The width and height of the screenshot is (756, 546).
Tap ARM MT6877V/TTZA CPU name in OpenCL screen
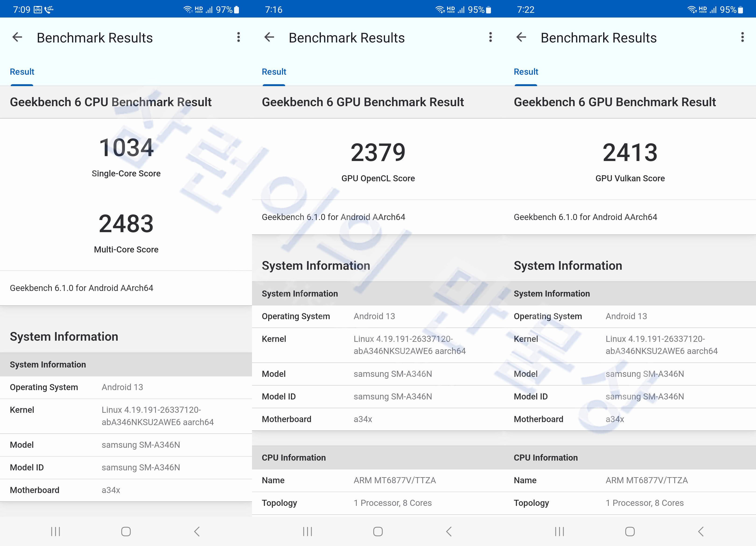click(x=395, y=480)
